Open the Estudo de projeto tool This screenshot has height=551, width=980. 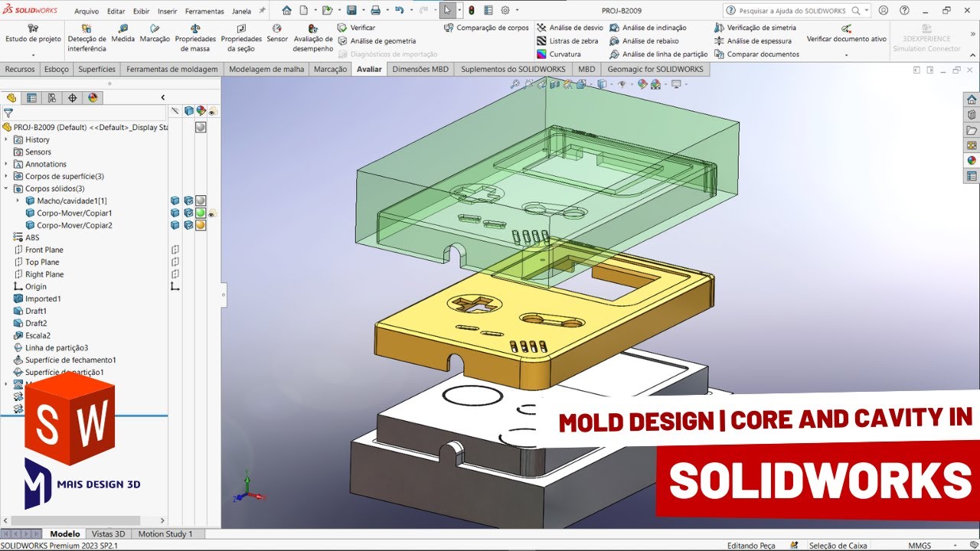click(33, 33)
